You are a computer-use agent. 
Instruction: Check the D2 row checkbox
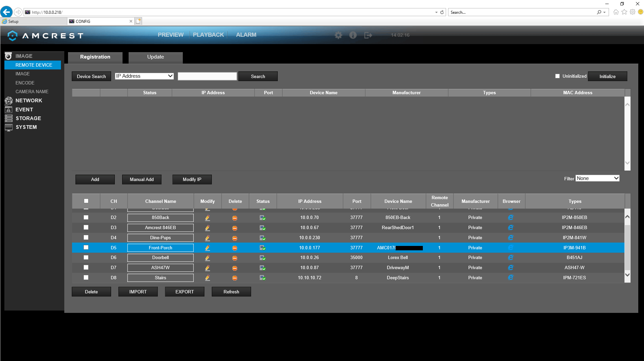(x=86, y=217)
